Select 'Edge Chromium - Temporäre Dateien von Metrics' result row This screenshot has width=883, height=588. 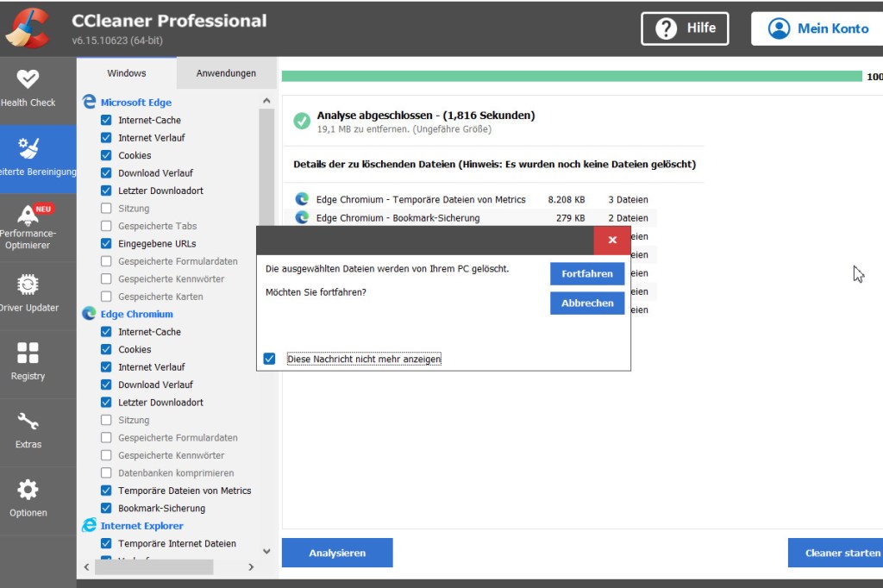coord(472,199)
